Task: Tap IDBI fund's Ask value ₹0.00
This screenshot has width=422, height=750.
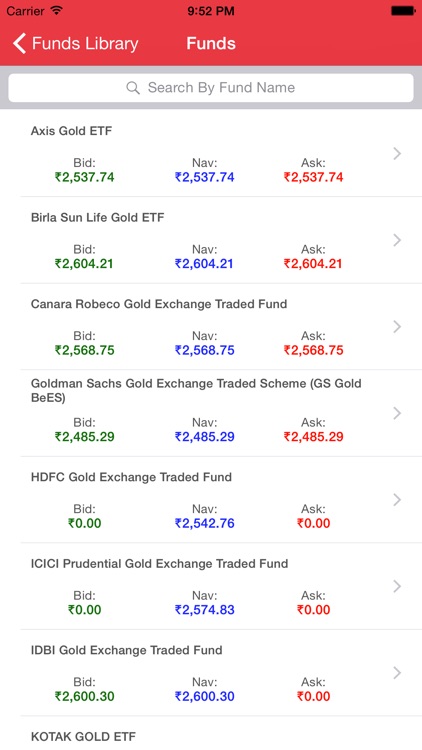Action: coord(313,696)
